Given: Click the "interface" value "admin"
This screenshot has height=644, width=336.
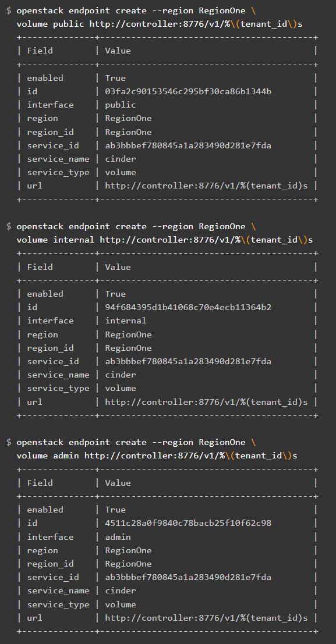Looking at the screenshot, I should 118,537.
